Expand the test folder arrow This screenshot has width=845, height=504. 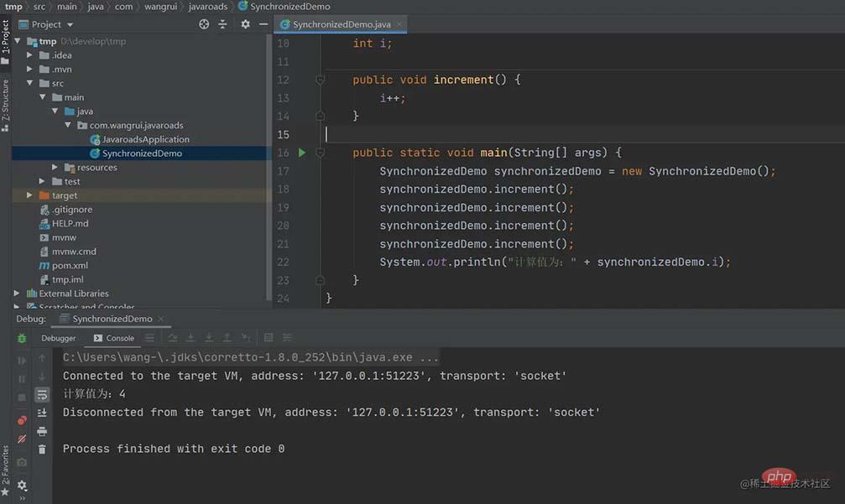pos(43,181)
